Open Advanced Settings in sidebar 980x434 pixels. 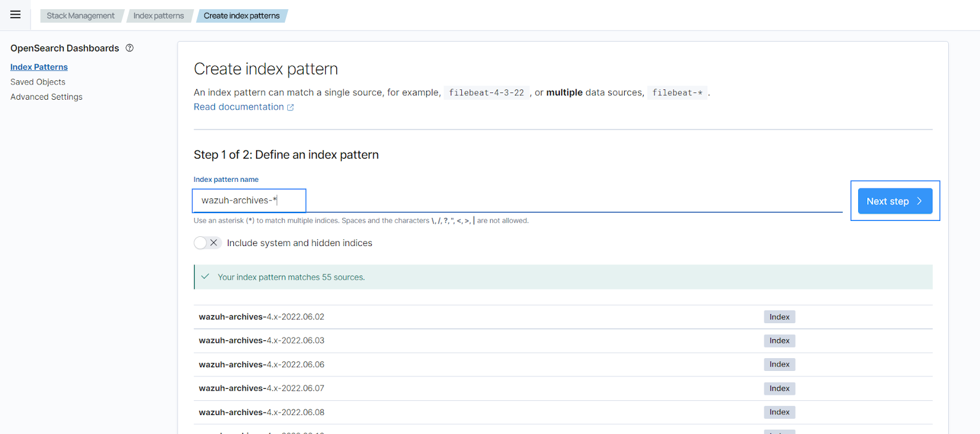pyautogui.click(x=47, y=97)
